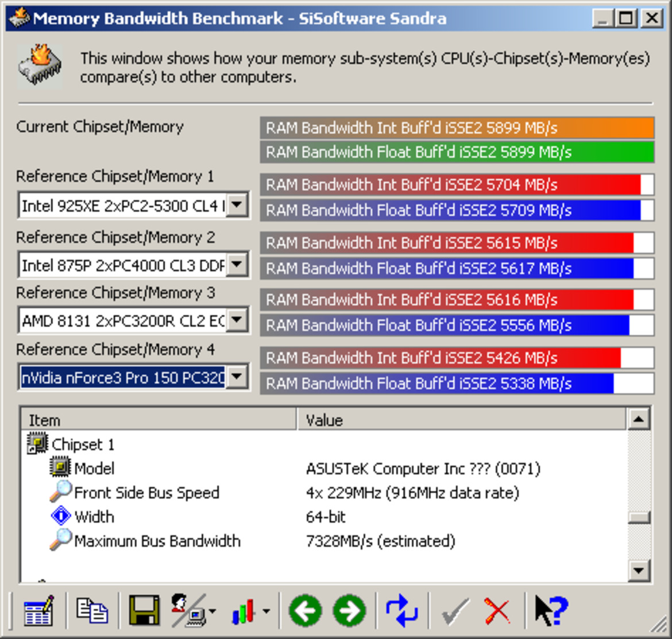The width and height of the screenshot is (672, 639).
Task: Select the Chipset 1 tree row
Action: click(83, 444)
